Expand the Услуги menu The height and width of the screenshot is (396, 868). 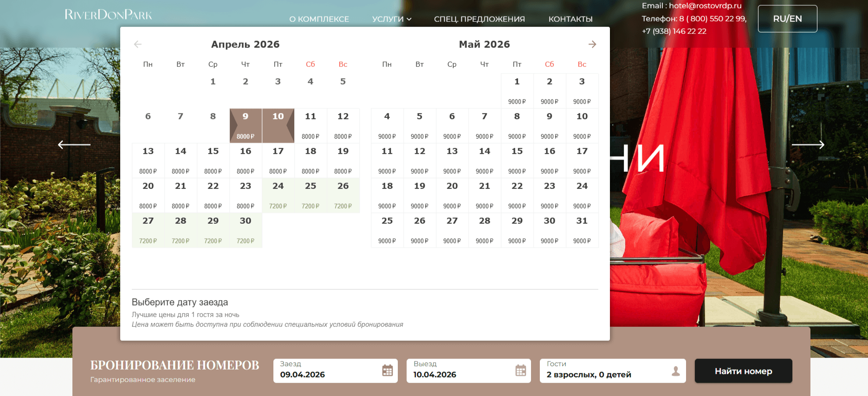pos(392,19)
